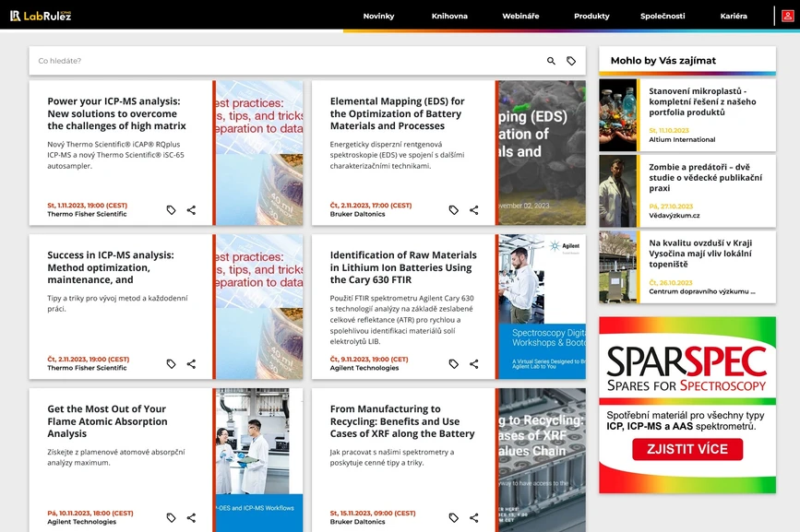
Task: Click the LabRulez logo
Action: pyautogui.click(x=41, y=16)
